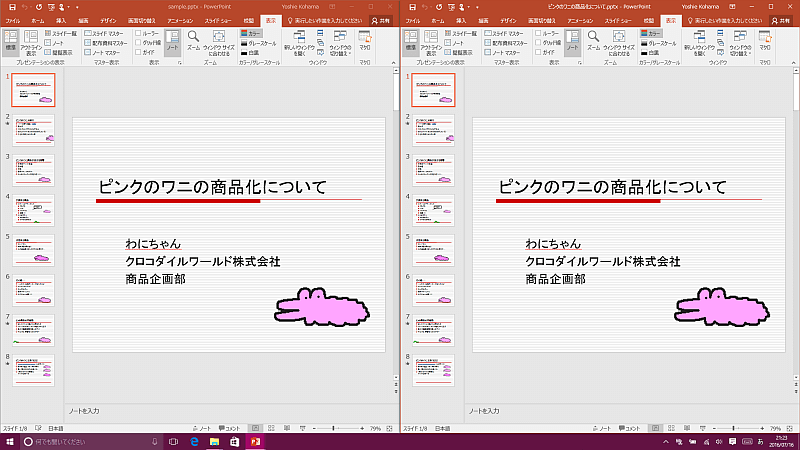Click Undo icon in sample.pptx window

pos(24,7)
